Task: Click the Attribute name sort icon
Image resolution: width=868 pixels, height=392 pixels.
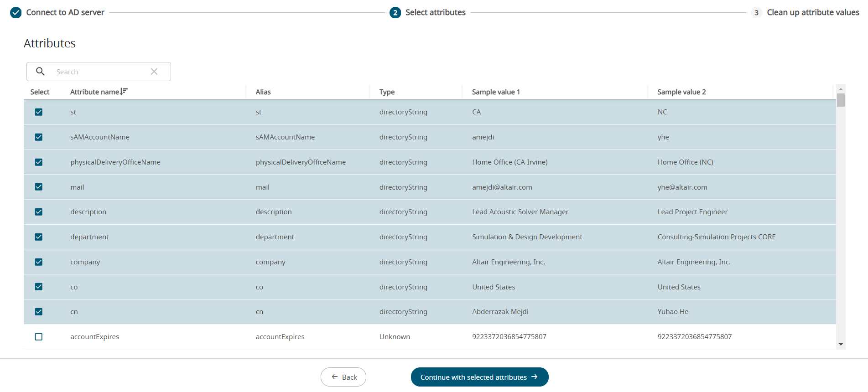Action: coord(124,92)
